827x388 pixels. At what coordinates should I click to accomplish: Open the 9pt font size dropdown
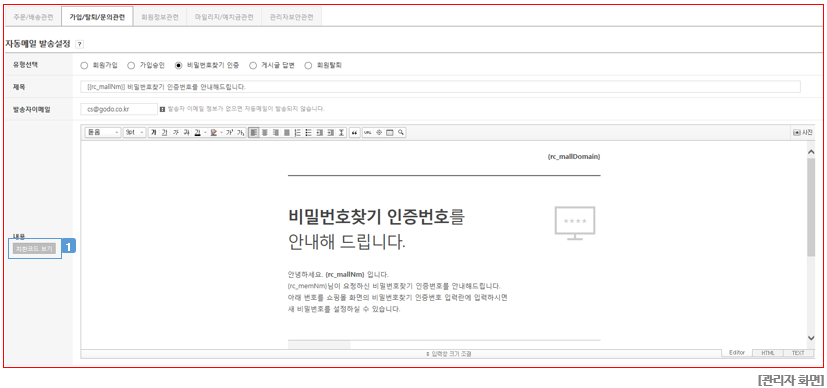[134, 133]
